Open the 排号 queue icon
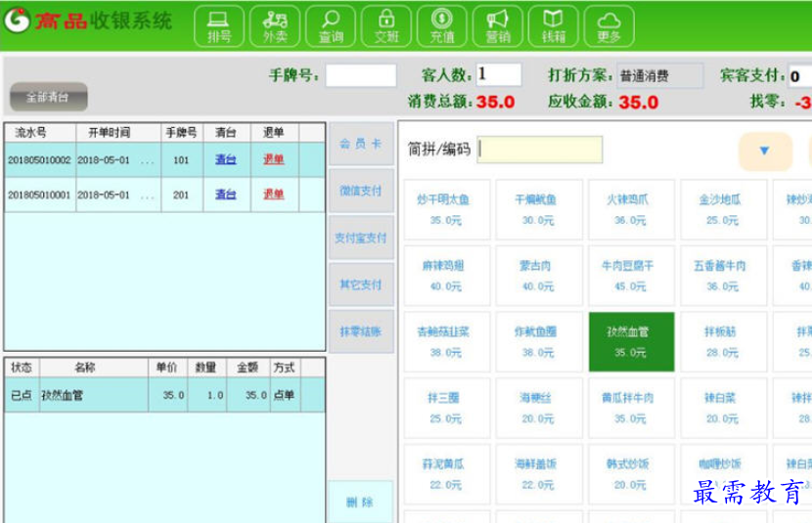Image resolution: width=812 pixels, height=523 pixels. [218, 25]
